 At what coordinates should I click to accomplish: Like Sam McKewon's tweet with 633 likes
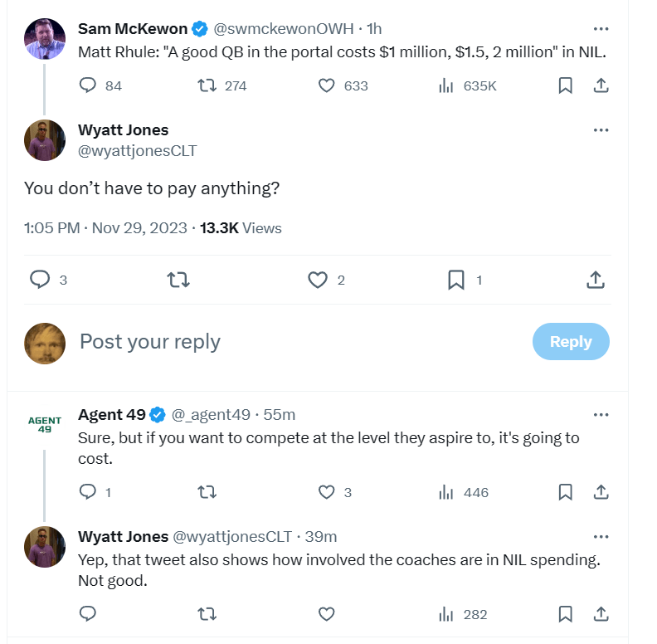(327, 85)
